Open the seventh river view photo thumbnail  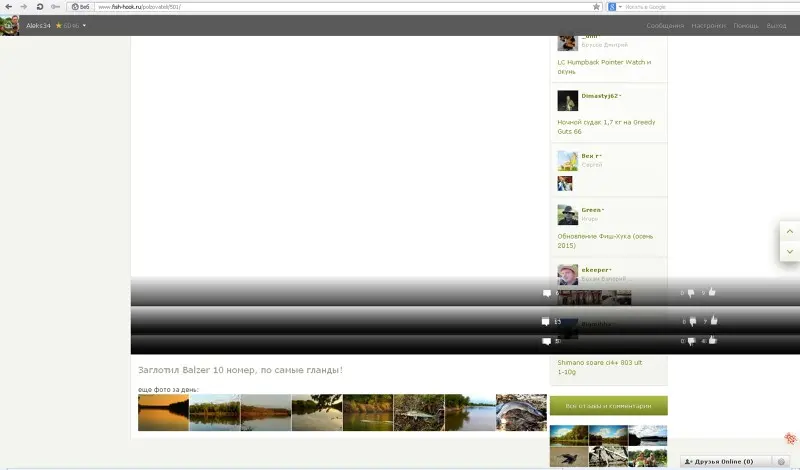coord(470,412)
